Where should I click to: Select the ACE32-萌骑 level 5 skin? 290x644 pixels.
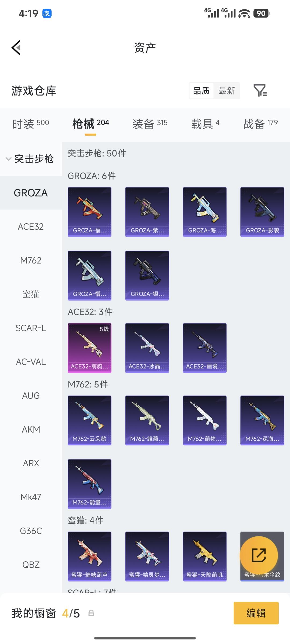click(x=89, y=348)
